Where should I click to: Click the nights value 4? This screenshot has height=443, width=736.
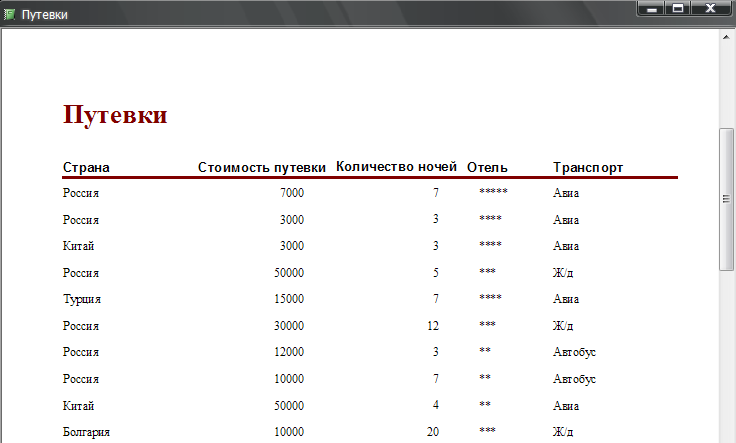tap(436, 405)
